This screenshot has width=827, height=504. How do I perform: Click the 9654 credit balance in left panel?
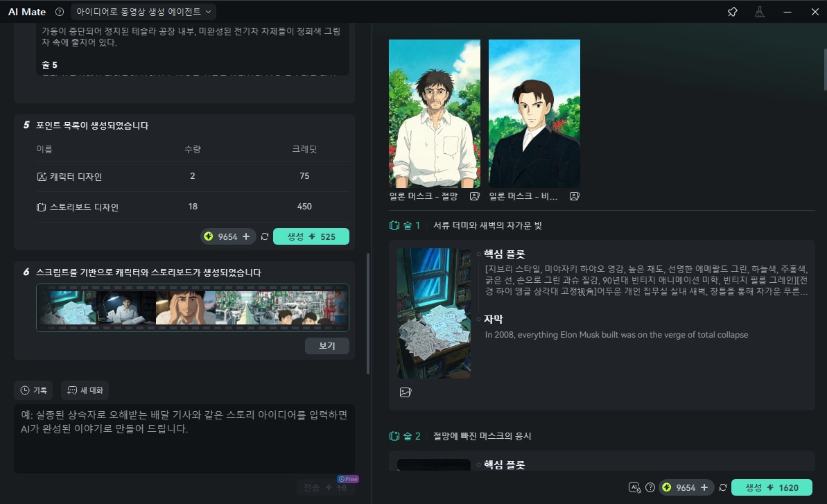(227, 236)
